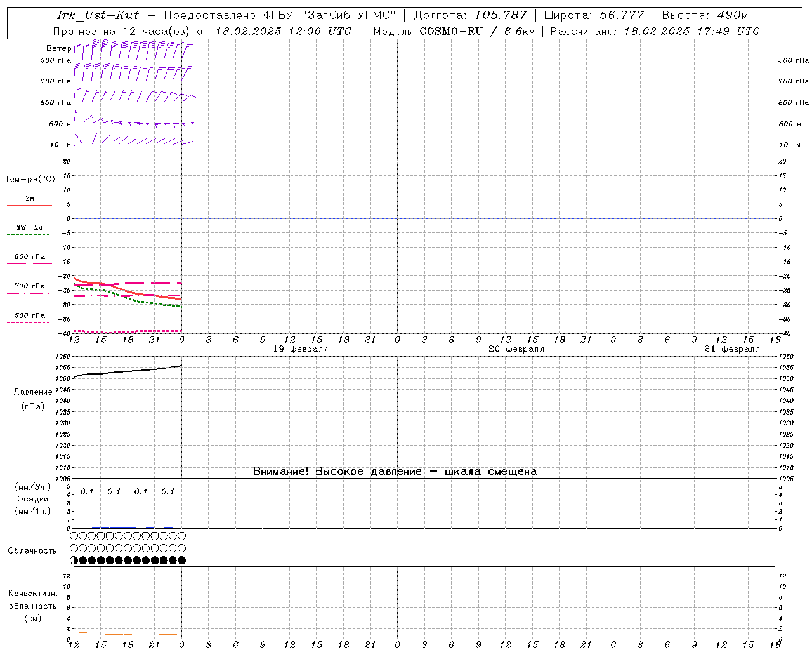Screen dimensions: 812x650
Task: Click the 19 февраля date label
Action: click(301, 349)
